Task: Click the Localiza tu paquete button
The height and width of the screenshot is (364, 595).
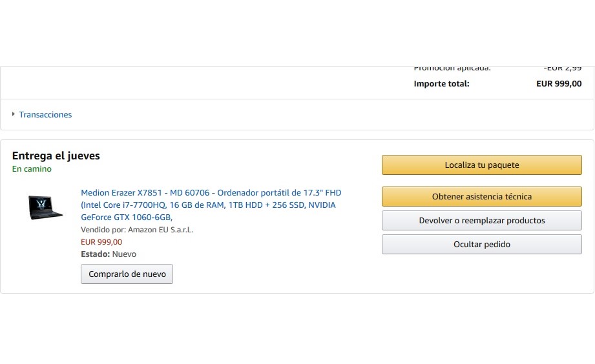Action: (x=481, y=165)
